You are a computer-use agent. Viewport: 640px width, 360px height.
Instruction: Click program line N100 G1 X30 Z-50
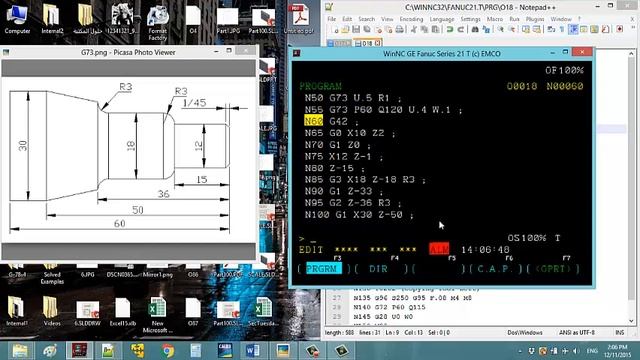359,215
